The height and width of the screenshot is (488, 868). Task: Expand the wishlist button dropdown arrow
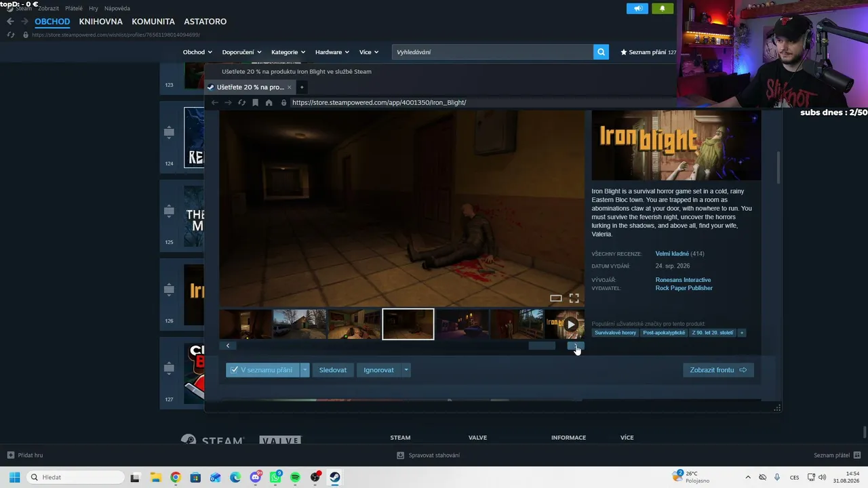305,370
